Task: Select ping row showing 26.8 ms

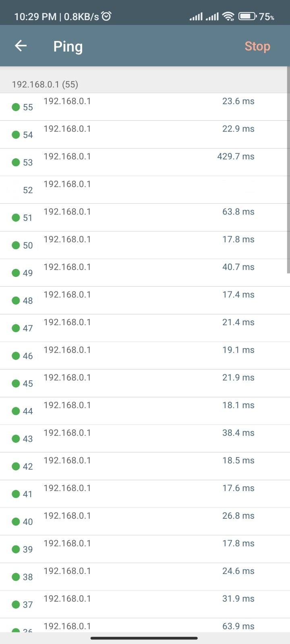Action: coord(145,522)
